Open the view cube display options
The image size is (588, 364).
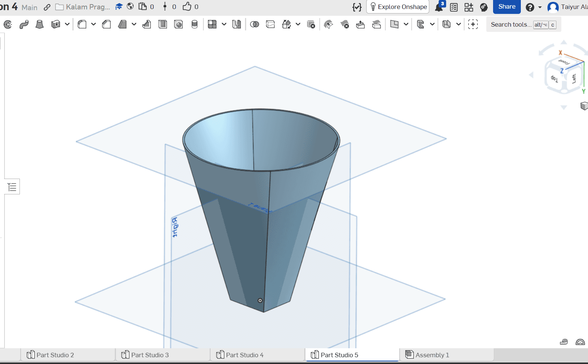coord(584,106)
